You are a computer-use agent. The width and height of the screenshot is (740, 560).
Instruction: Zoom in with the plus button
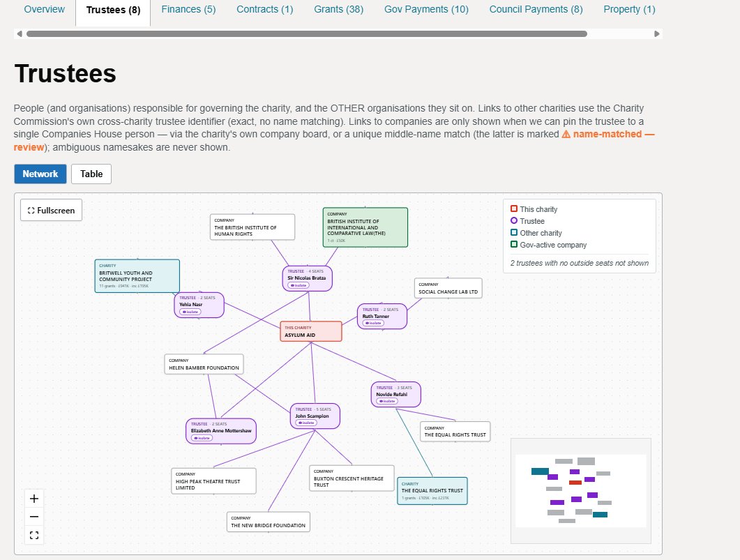click(x=34, y=499)
